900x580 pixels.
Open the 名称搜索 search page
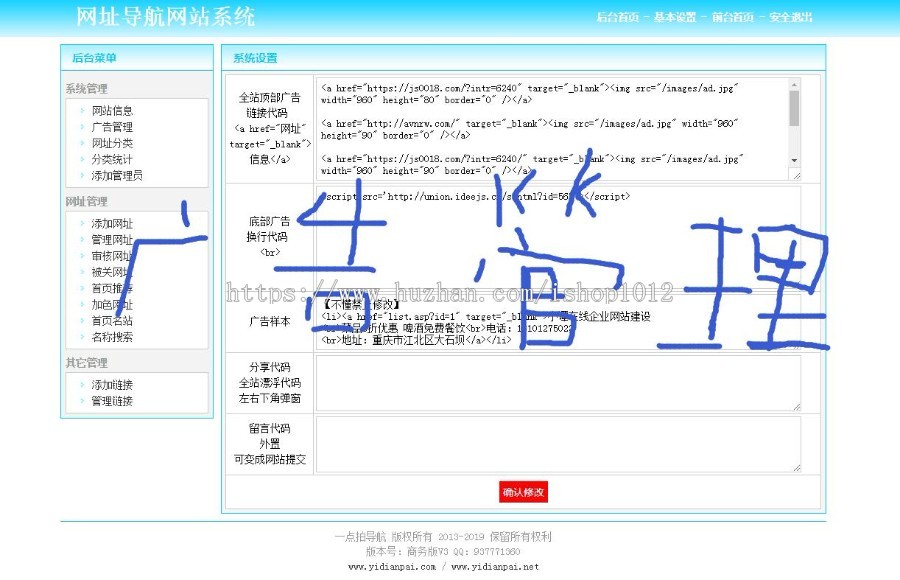tap(112, 336)
